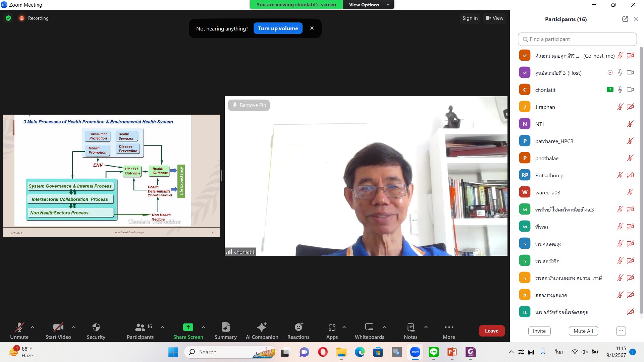Viewport: 644px width, 362px height.
Task: Click the shared screen slide thumbnail
Action: 111,176
